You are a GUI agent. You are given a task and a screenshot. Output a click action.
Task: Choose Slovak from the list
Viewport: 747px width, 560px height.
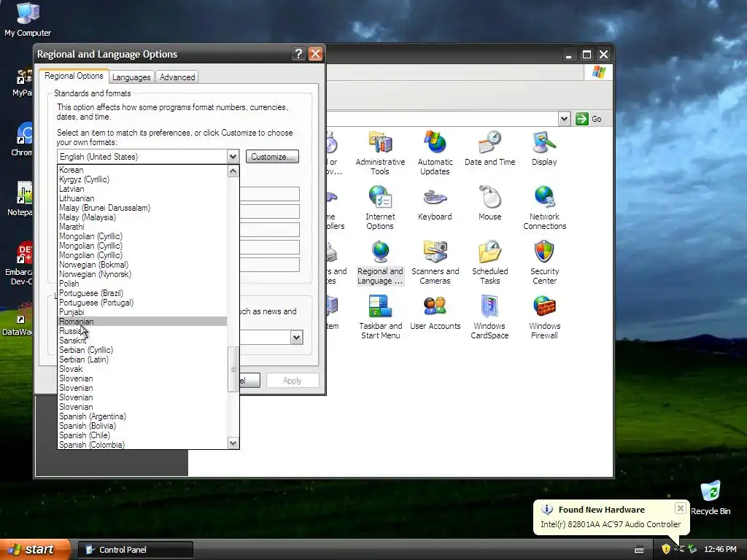pyautogui.click(x=142, y=369)
